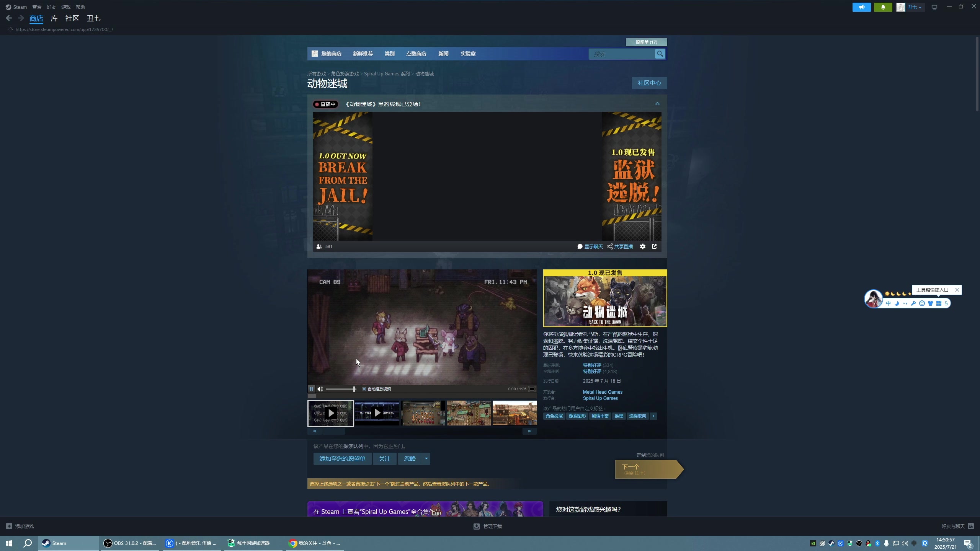This screenshot has width=980, height=551.
Task: Collapse the live broadcast panel chevron
Action: [x=657, y=104]
